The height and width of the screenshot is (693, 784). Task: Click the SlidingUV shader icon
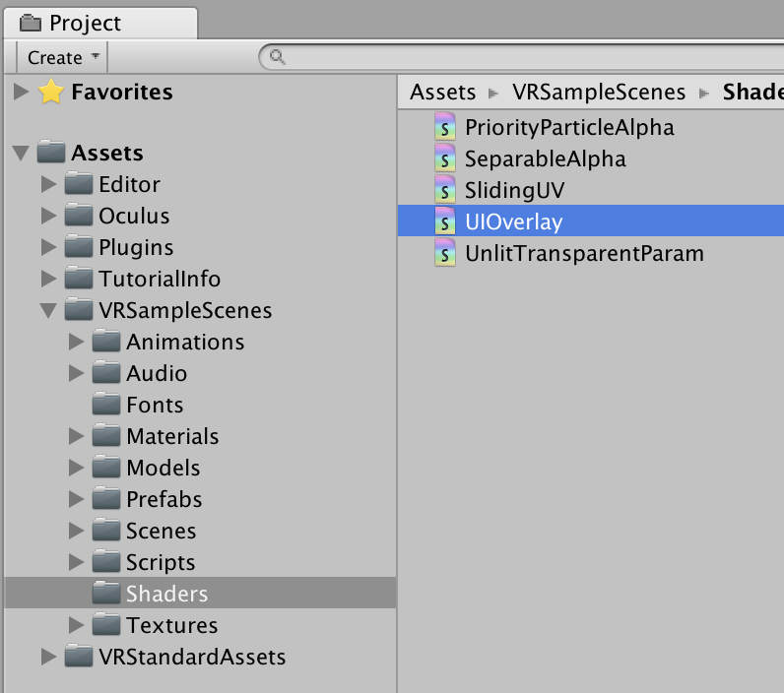445,190
